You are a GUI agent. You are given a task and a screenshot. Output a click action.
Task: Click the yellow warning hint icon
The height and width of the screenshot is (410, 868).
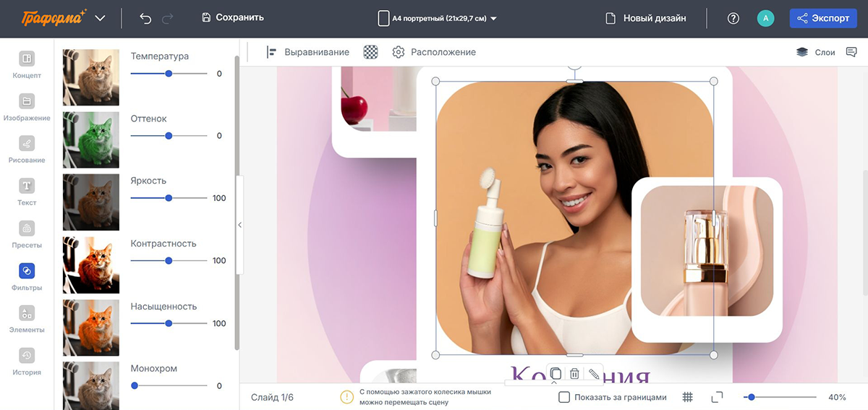click(347, 397)
